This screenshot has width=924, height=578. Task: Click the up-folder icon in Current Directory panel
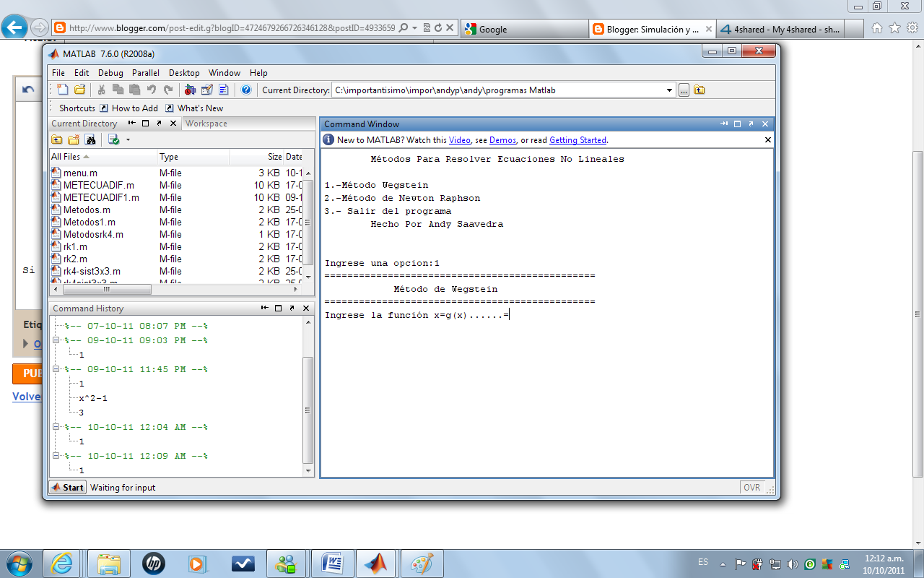click(57, 139)
